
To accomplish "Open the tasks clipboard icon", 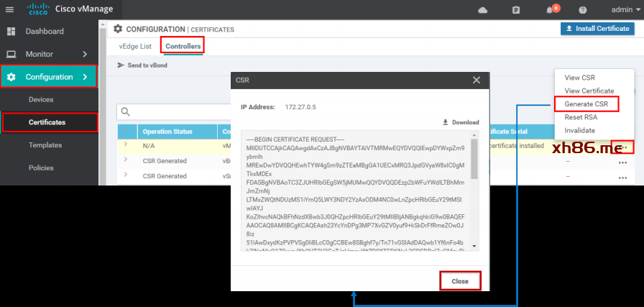I will point(515,10).
